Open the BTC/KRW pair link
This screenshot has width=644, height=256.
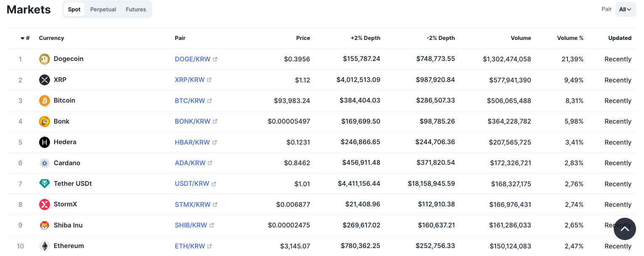pyautogui.click(x=190, y=101)
